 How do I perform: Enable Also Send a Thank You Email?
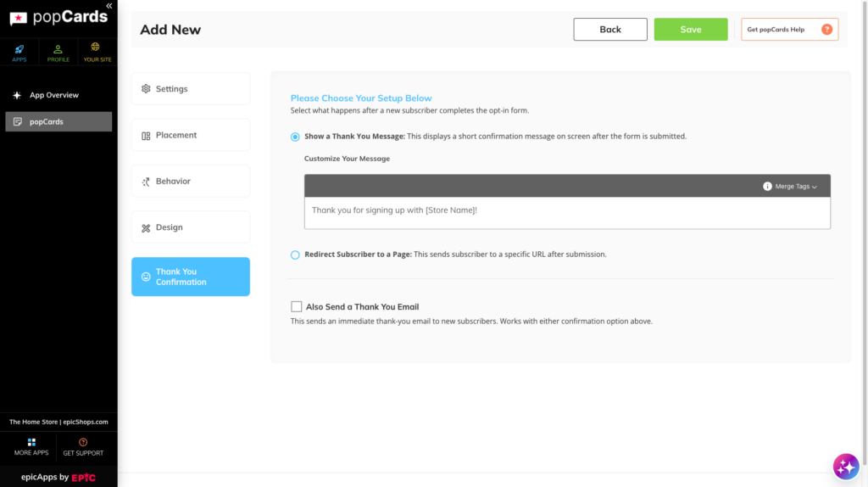tap(296, 306)
